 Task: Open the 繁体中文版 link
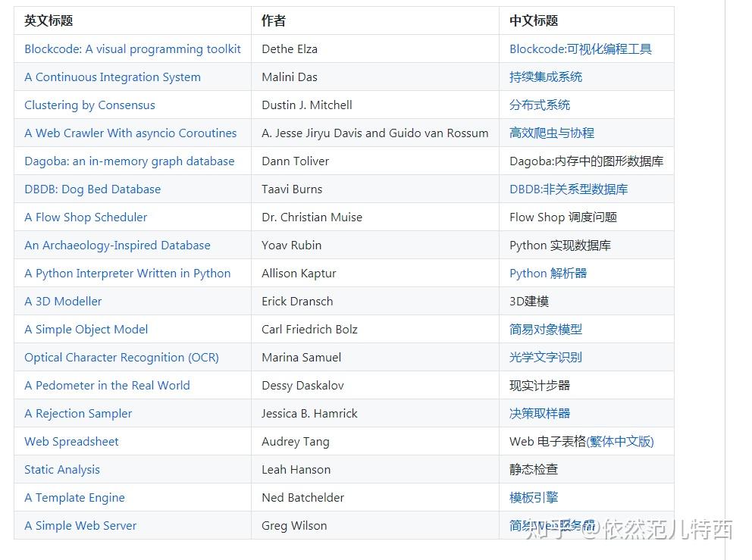(x=620, y=442)
